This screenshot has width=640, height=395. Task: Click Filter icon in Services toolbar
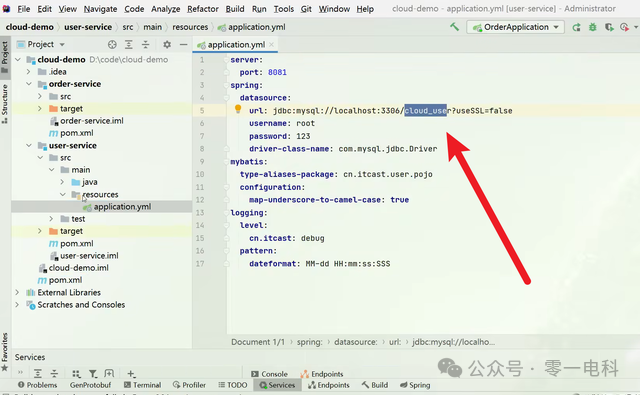pos(93,373)
